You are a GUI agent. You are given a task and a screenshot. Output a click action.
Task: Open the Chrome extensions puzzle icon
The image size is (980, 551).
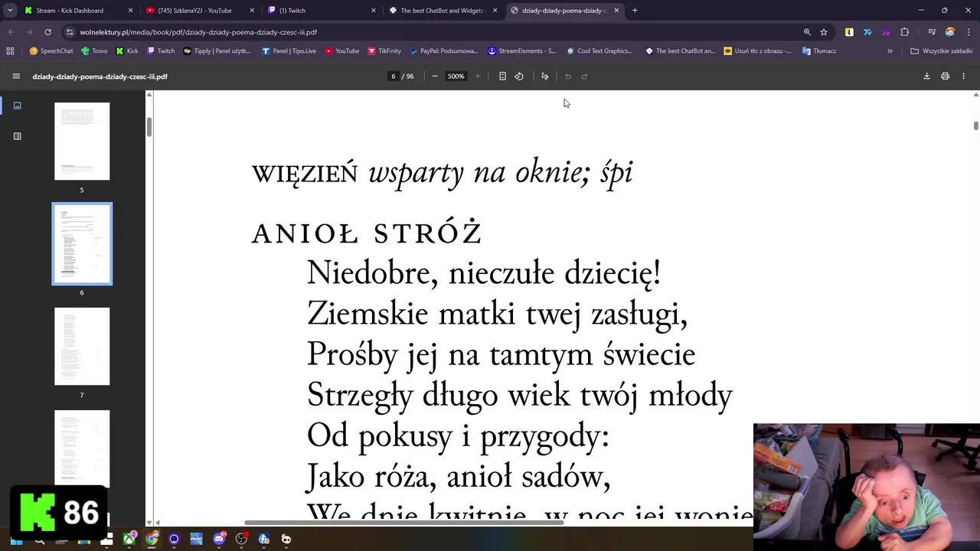click(905, 32)
